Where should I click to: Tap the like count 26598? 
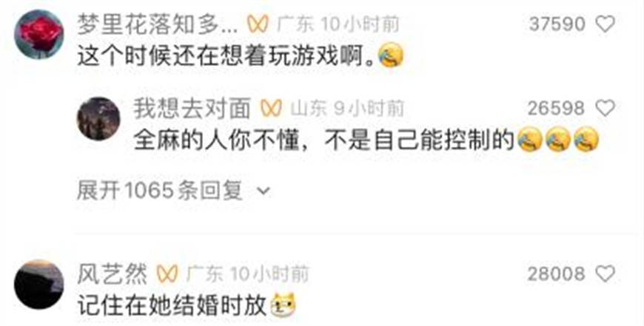(556, 109)
